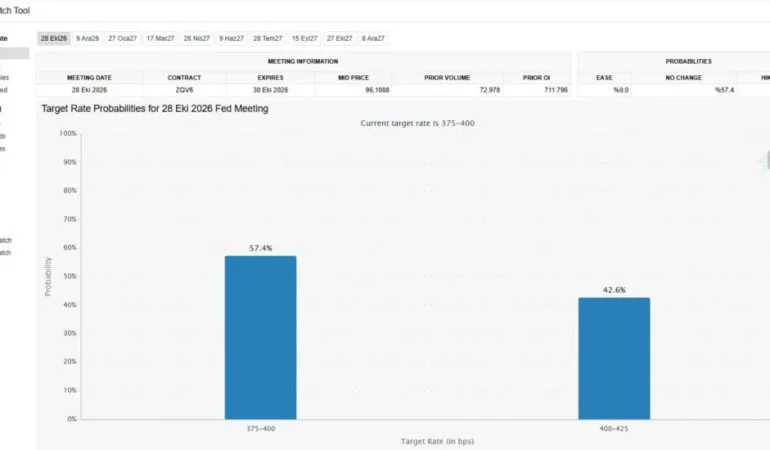Select the 17 Mar27 meeting tab
The image size is (770, 450).
[161, 38]
